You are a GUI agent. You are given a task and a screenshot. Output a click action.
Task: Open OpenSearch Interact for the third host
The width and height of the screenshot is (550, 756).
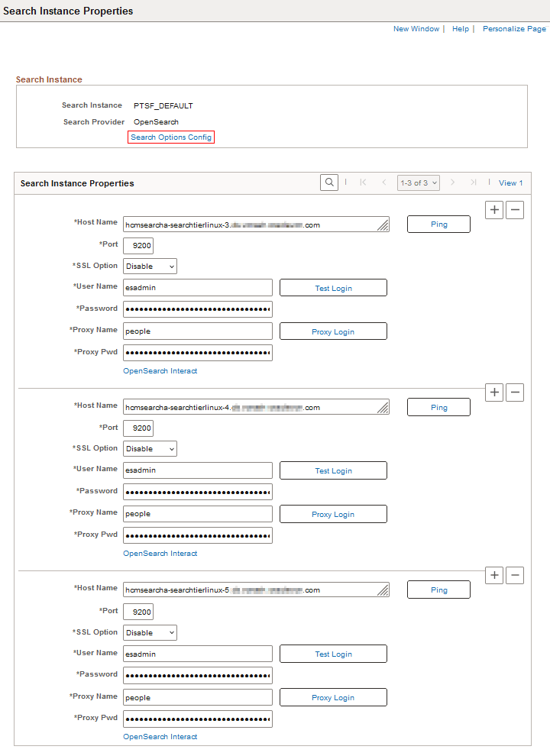click(x=160, y=736)
